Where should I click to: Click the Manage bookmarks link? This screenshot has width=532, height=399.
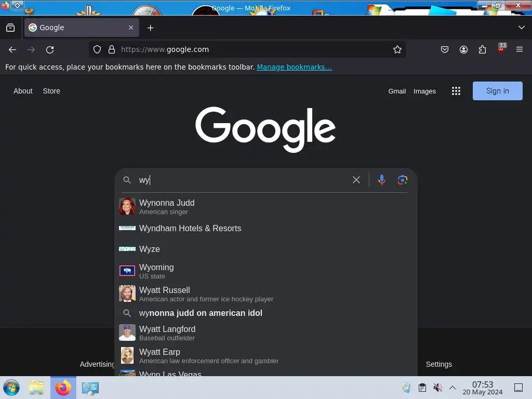coord(294,67)
